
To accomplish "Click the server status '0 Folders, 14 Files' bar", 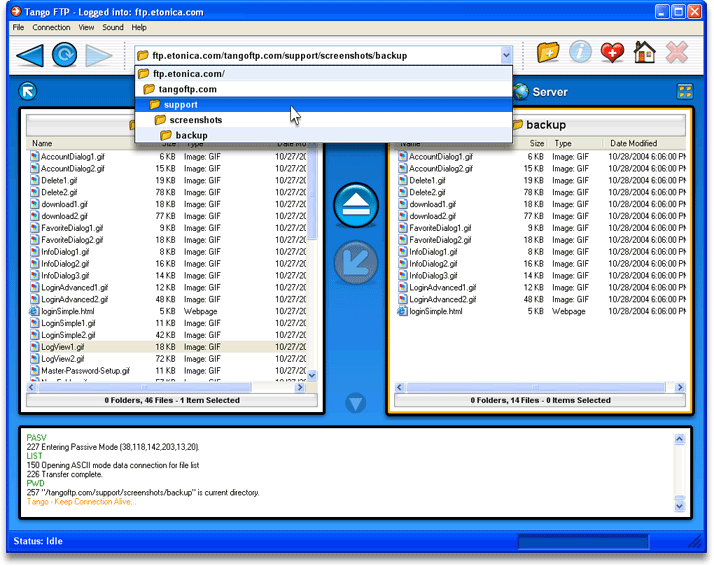I will (540, 400).
